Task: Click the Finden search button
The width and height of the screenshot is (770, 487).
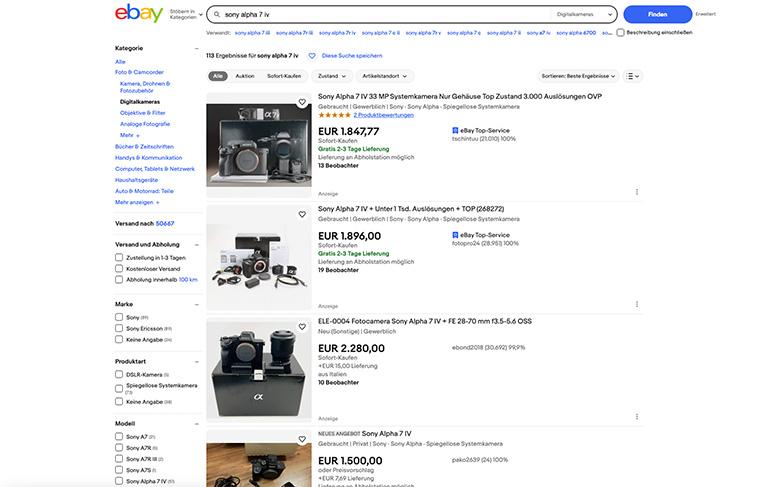Action: point(658,14)
